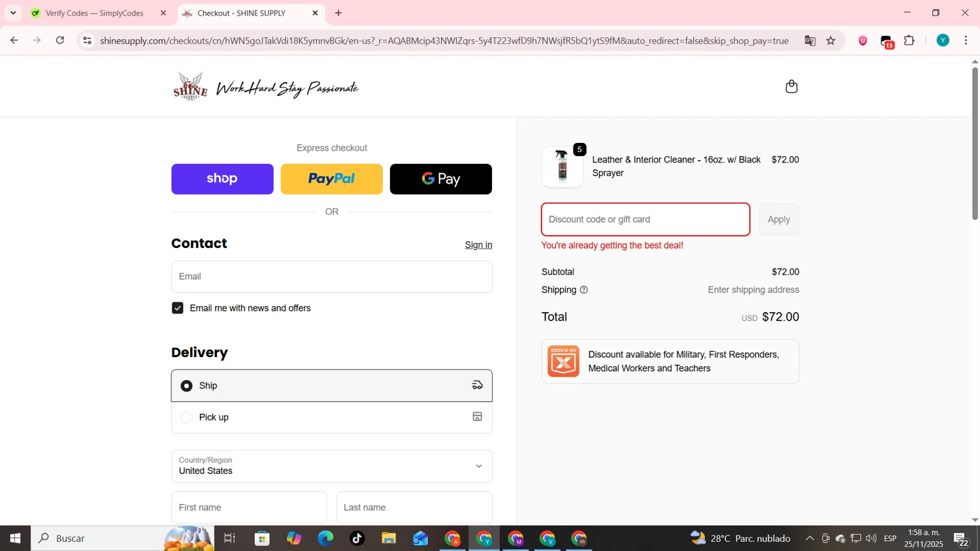Bookmark this page with the star icon
The width and height of the screenshot is (980, 551).
point(831,40)
